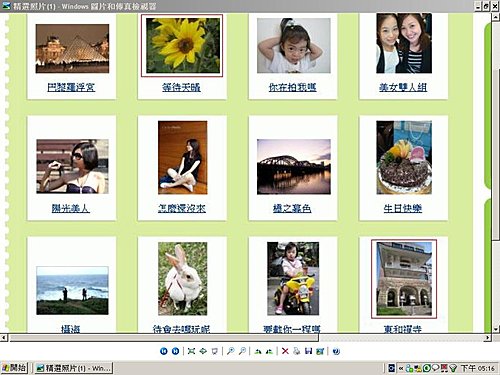
Task: Click the clock showing 下午 05:16
Action: [x=478, y=368]
